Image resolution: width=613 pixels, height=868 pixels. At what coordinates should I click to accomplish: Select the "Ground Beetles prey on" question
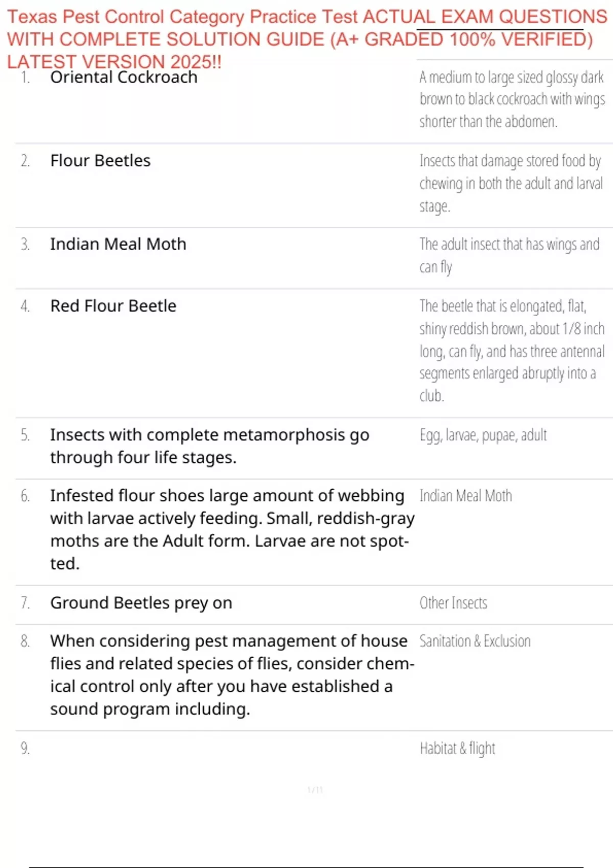[141, 603]
